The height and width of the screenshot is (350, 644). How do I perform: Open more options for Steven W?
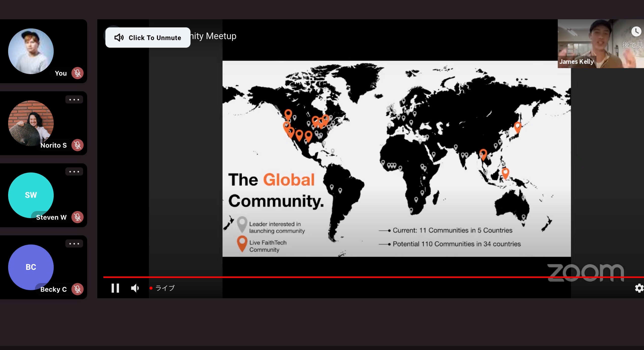[74, 172]
